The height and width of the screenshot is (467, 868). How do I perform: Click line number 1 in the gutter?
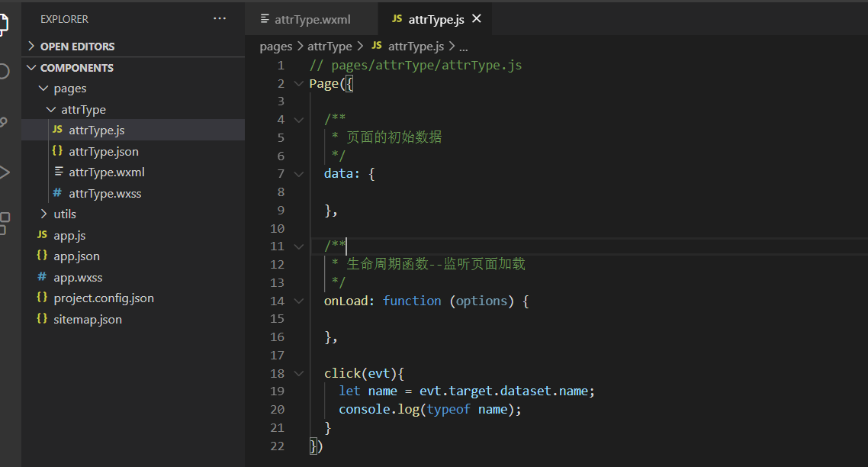(281, 66)
